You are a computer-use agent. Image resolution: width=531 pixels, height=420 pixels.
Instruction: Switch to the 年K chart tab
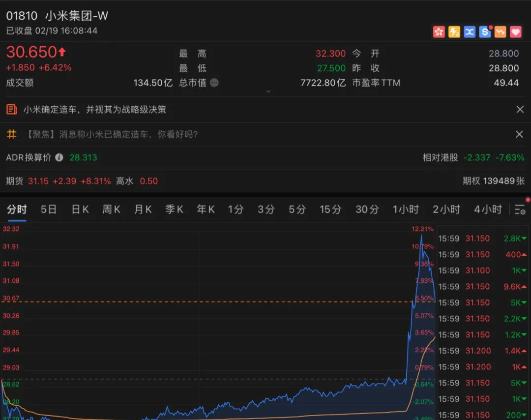(206, 210)
